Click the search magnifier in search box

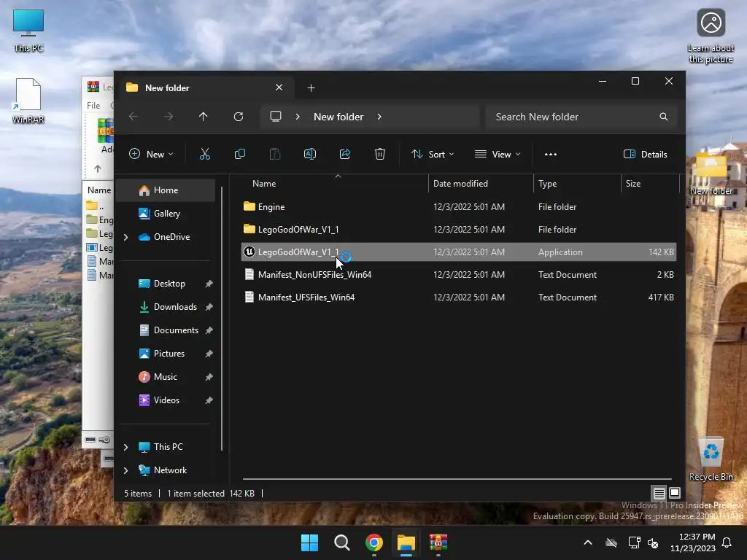point(664,117)
